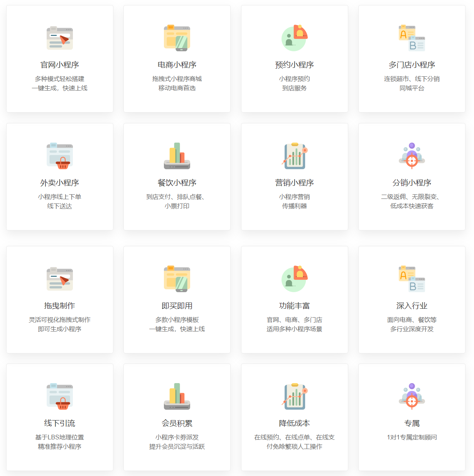The image size is (474, 476).
Task: Click the 拖曳制作 drag arrow icon
Action: tap(60, 278)
